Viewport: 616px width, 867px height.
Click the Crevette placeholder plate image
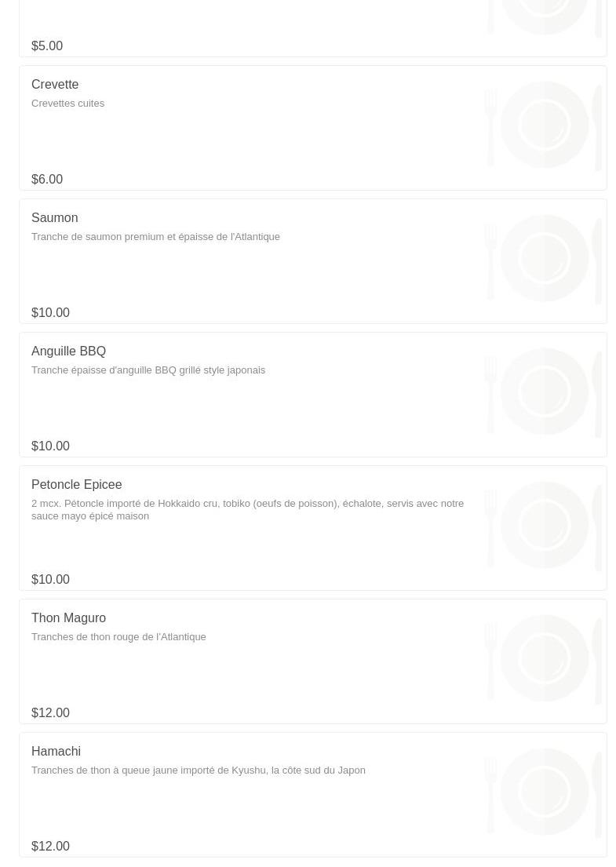point(544,126)
